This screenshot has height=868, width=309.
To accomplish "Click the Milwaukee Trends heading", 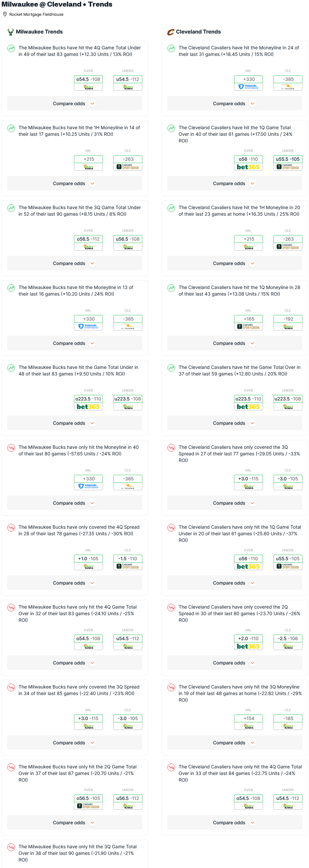I will (x=39, y=32).
